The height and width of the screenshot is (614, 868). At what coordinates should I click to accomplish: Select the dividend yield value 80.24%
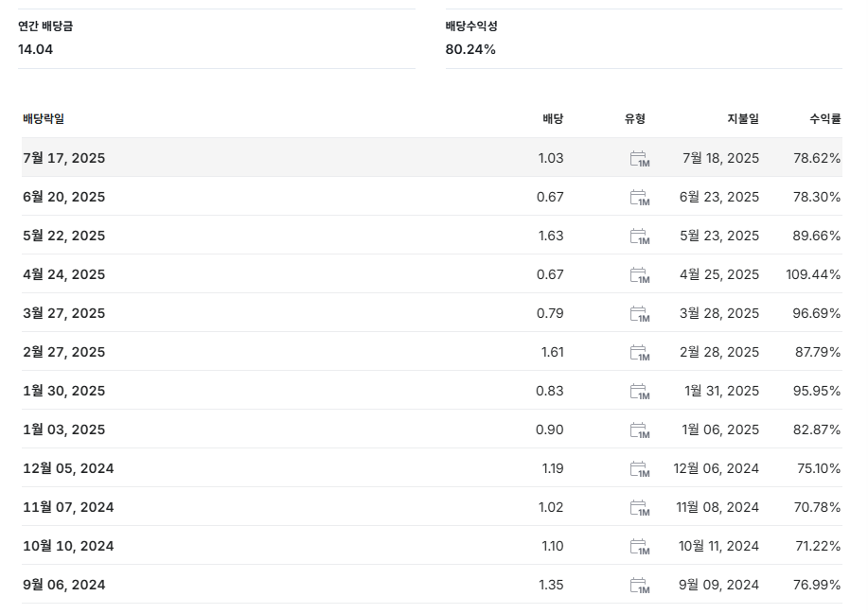pos(470,49)
